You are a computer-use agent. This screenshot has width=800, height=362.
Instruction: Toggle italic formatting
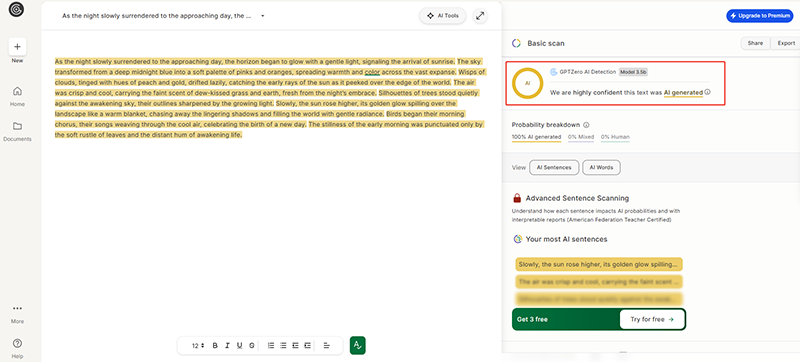pyautogui.click(x=228, y=346)
